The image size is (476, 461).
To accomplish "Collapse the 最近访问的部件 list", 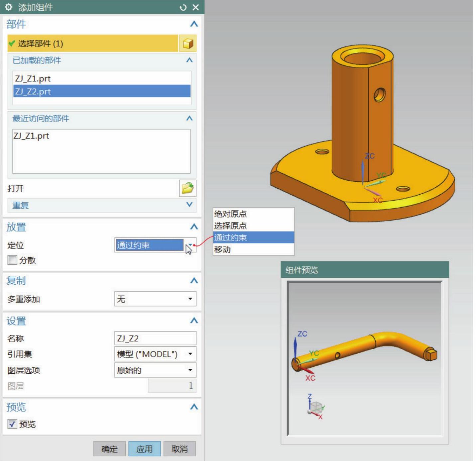I will [x=189, y=118].
